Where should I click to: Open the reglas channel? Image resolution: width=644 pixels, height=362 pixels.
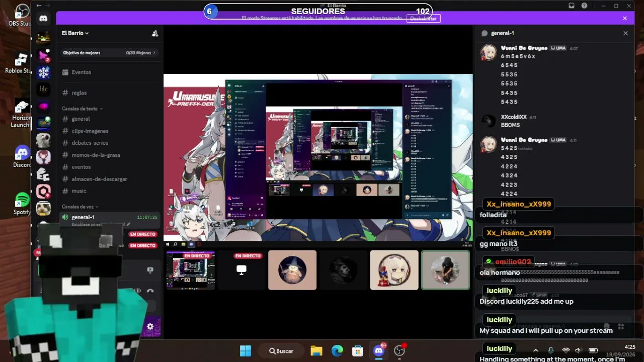click(x=110, y=93)
